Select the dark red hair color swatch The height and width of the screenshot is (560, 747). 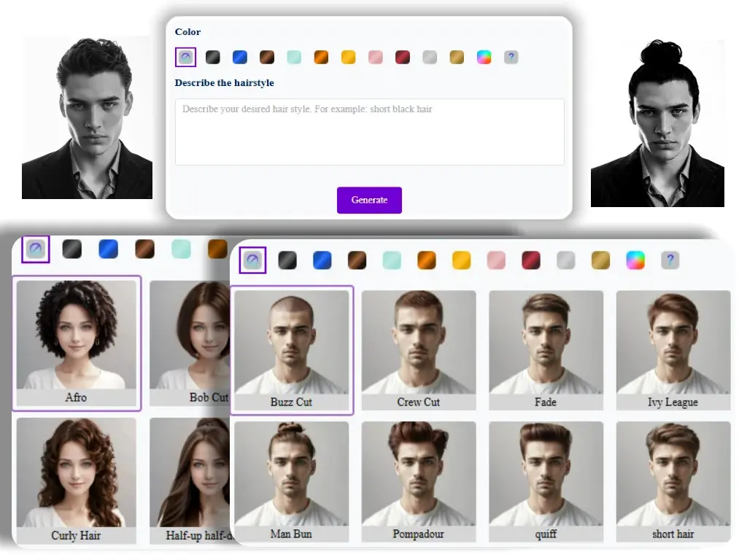click(402, 57)
